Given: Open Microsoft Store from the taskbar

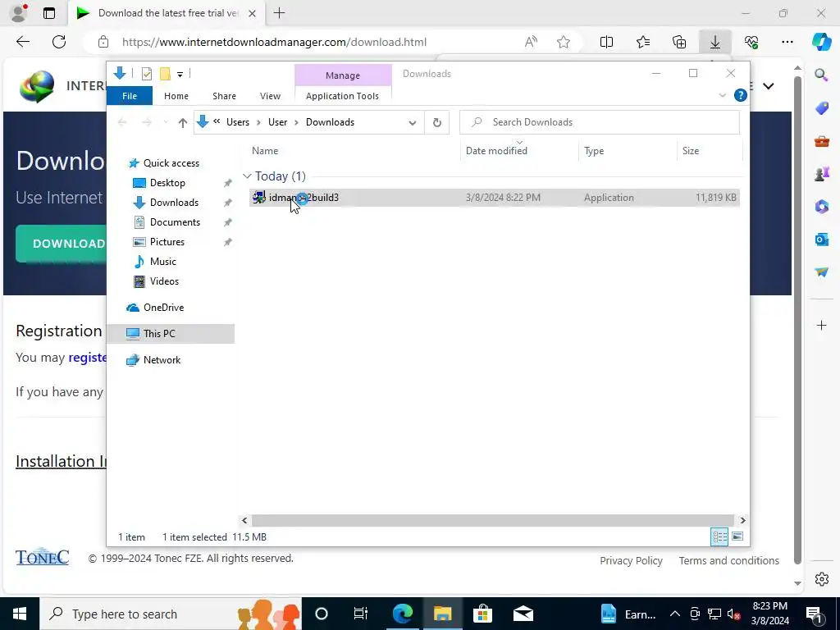Looking at the screenshot, I should [482, 614].
